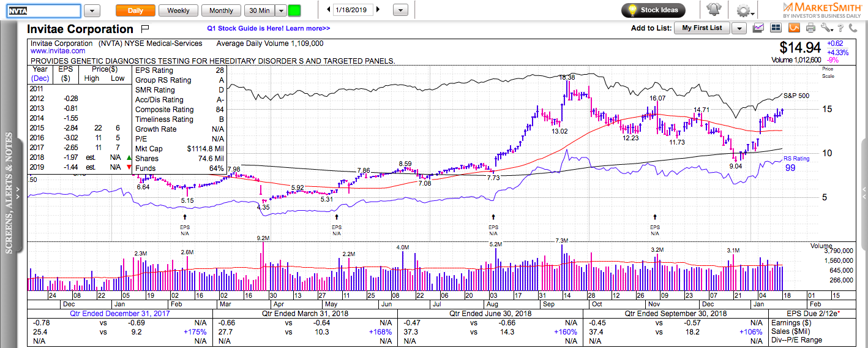Open the symbol history dropdown
Image resolution: width=868 pixels, height=348 pixels.
click(x=92, y=11)
